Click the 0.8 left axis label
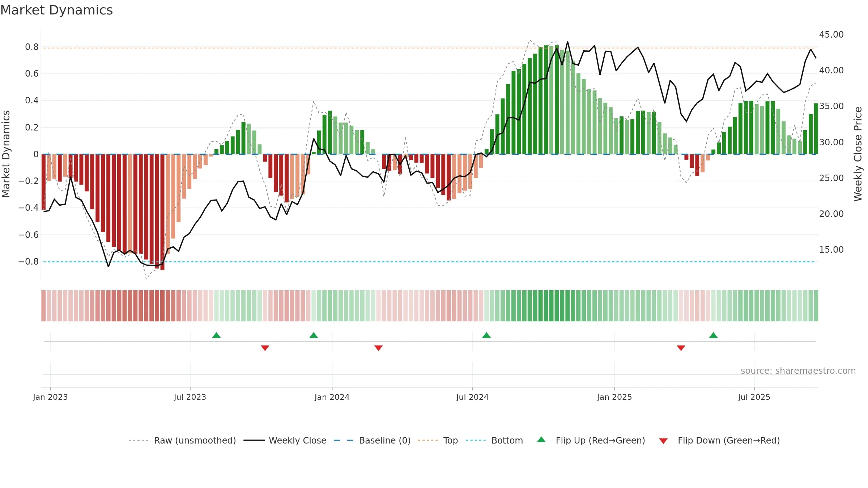 (x=32, y=47)
